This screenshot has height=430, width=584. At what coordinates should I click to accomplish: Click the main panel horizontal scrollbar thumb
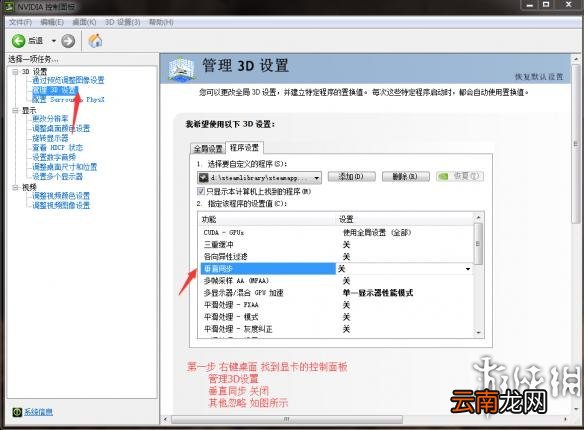click(x=287, y=419)
